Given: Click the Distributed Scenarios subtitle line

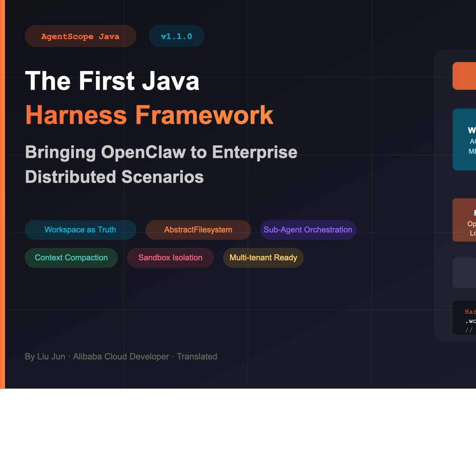Looking at the screenshot, I should (114, 177).
